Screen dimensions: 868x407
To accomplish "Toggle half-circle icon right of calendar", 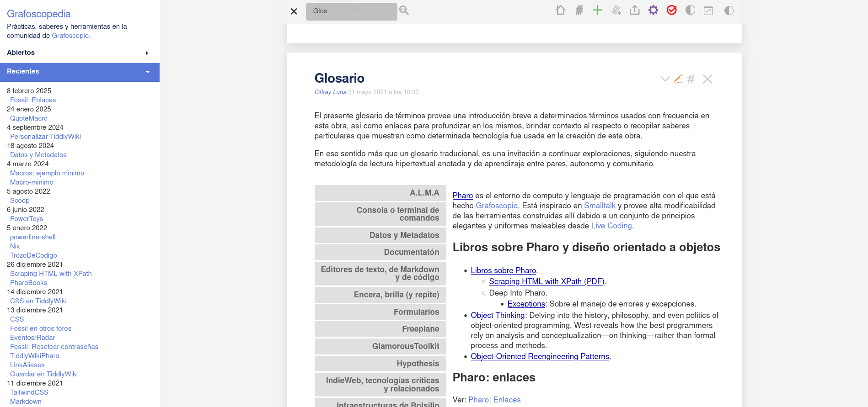I will [729, 10].
